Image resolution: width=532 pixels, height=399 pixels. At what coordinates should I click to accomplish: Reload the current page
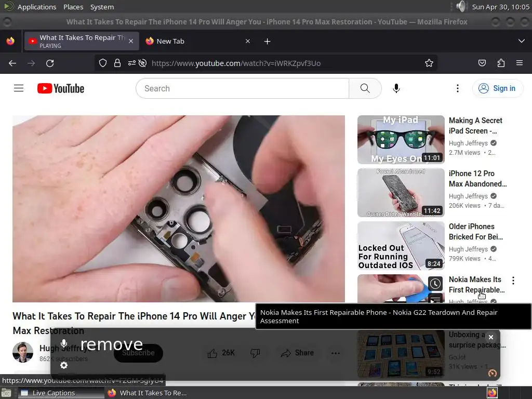[50, 63]
